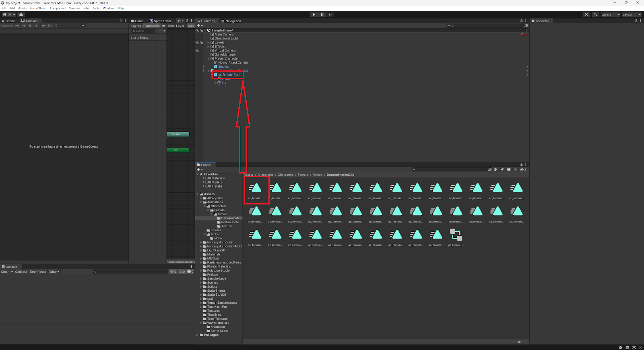
Task: Adjust the Project icon size slider
Action: pyautogui.click(x=519, y=342)
